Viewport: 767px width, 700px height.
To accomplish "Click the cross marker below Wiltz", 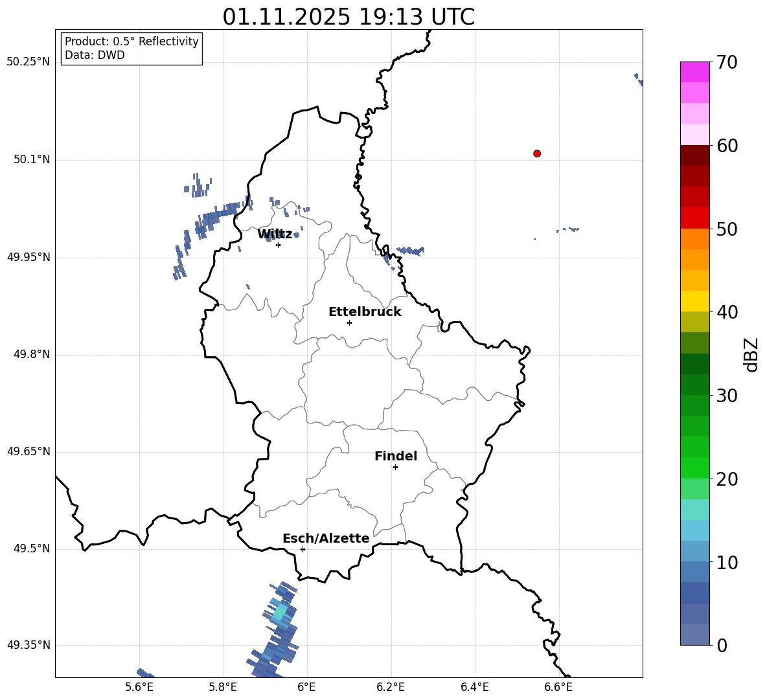I will (x=279, y=245).
